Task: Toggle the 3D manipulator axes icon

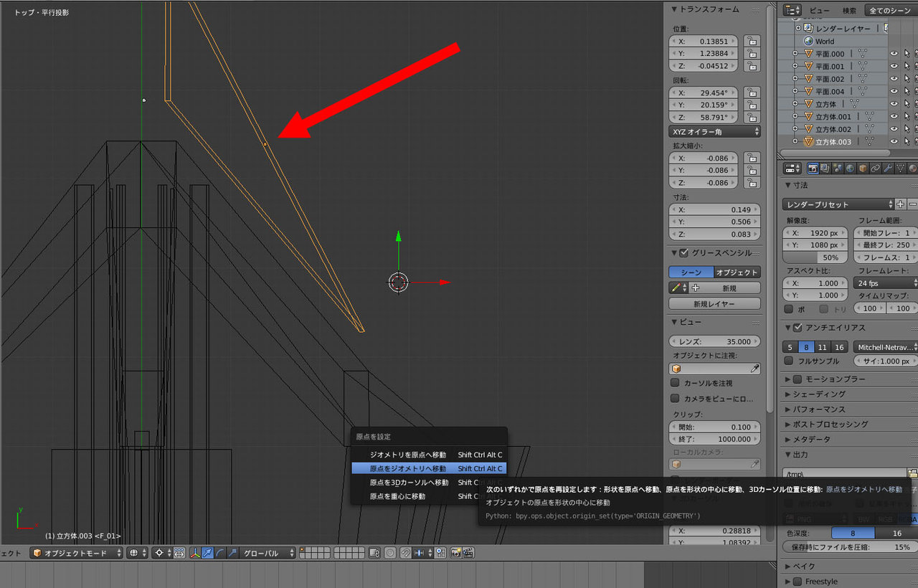Action: point(195,553)
